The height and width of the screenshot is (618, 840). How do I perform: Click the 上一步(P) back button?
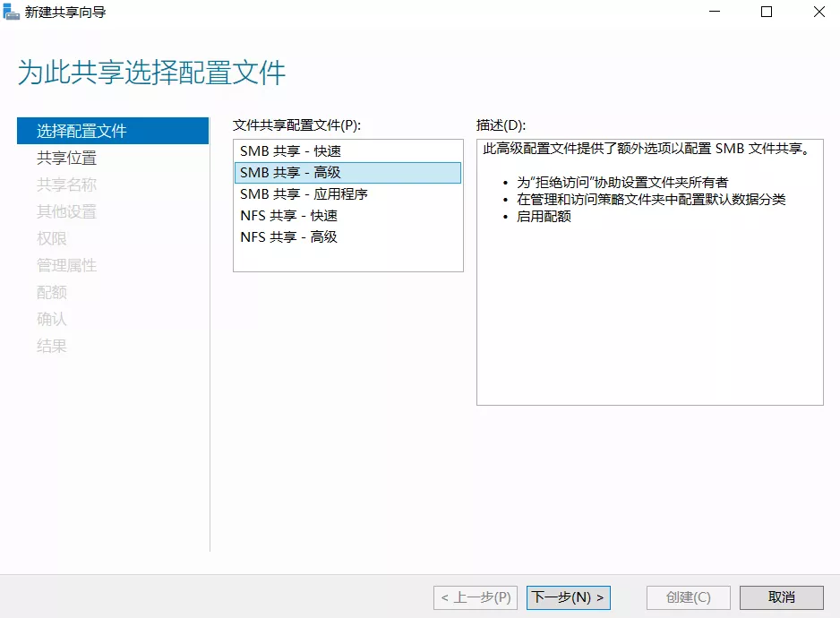pos(476,597)
